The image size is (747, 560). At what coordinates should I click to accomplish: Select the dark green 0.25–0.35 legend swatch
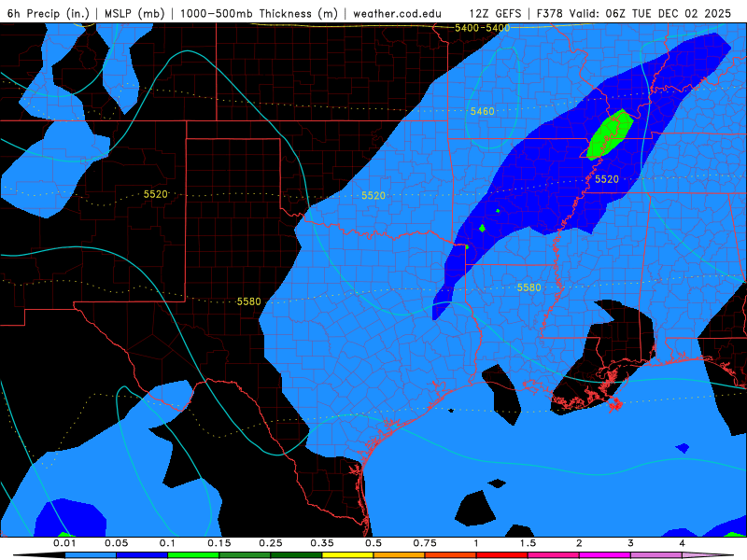296,555
